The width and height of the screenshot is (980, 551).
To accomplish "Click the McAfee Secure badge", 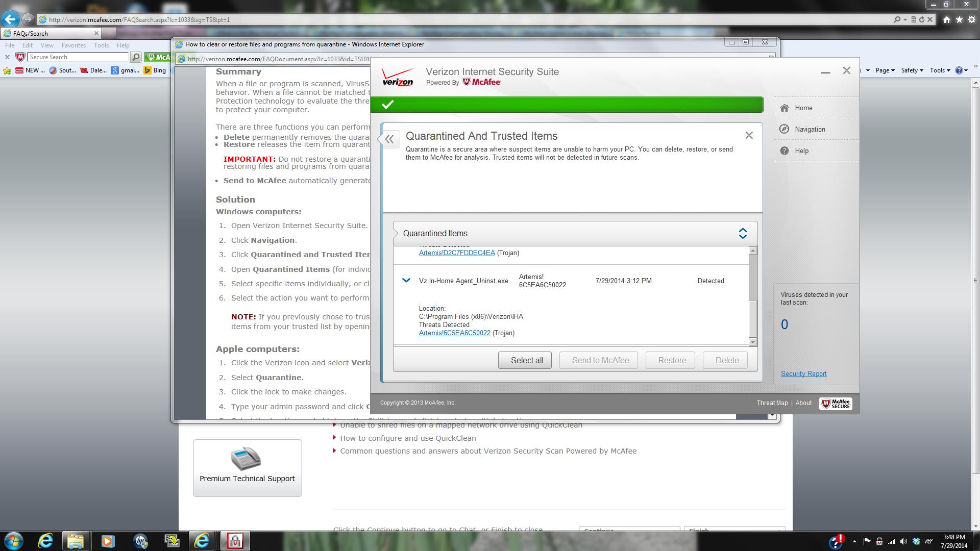I will click(x=836, y=404).
